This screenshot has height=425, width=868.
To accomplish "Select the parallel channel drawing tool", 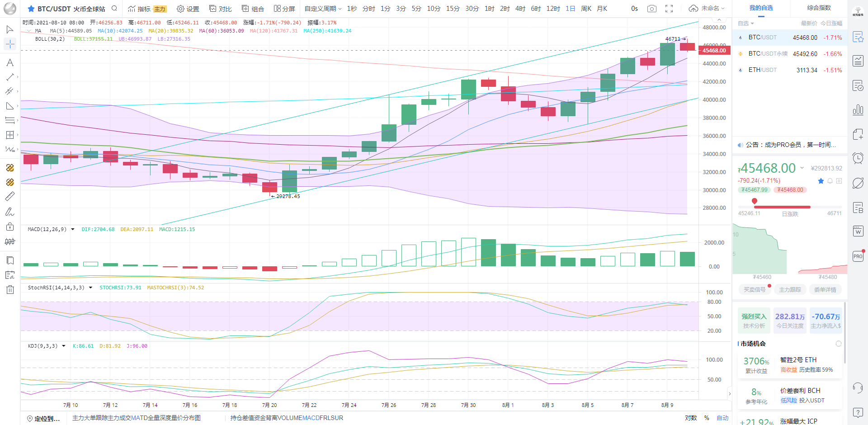I will point(9,91).
